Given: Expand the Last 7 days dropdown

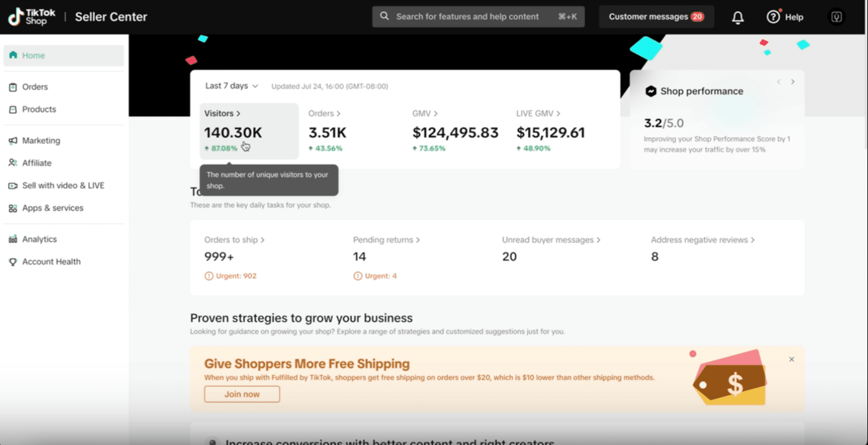Looking at the screenshot, I should (x=232, y=86).
